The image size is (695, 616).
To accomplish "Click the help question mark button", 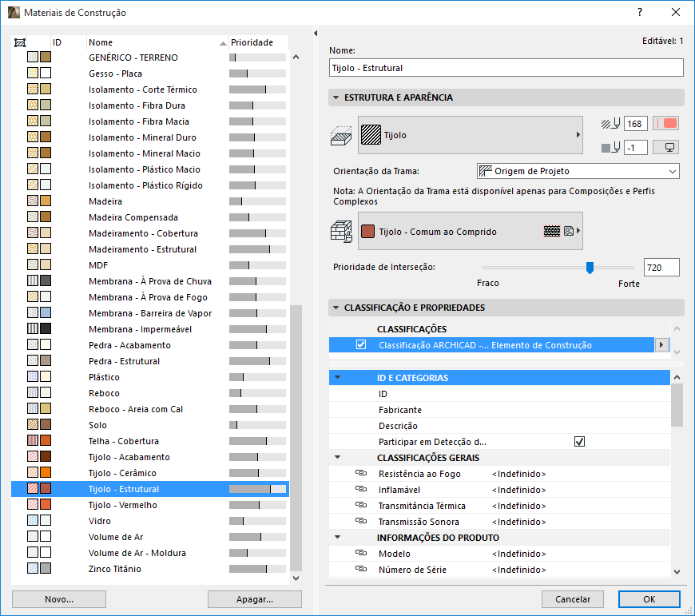I will click(x=640, y=13).
